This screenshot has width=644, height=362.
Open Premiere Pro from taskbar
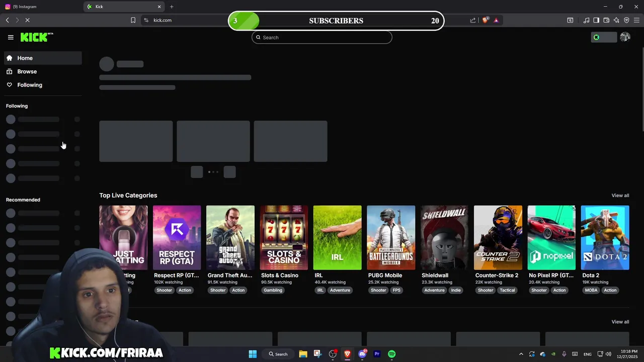click(x=377, y=354)
